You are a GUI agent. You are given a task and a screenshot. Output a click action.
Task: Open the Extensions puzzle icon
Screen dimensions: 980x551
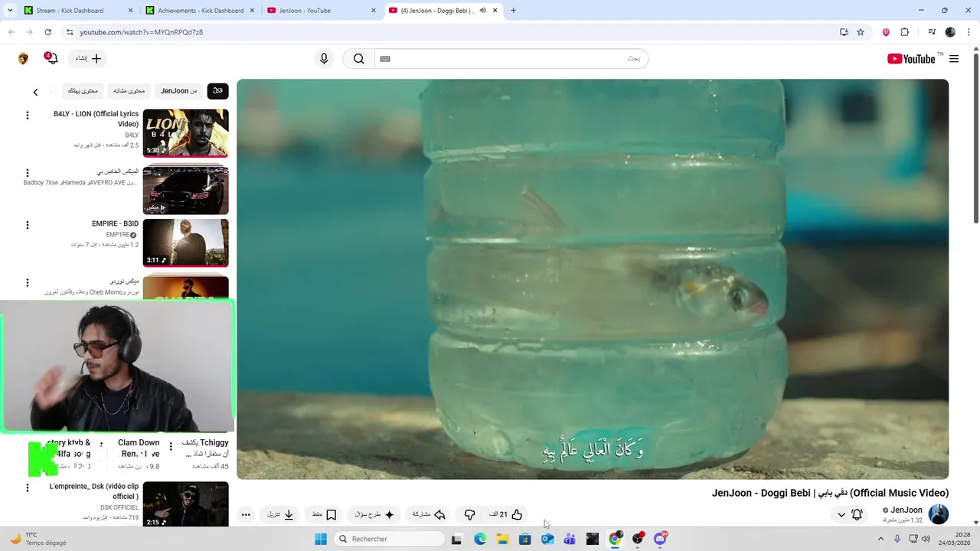coord(905,32)
